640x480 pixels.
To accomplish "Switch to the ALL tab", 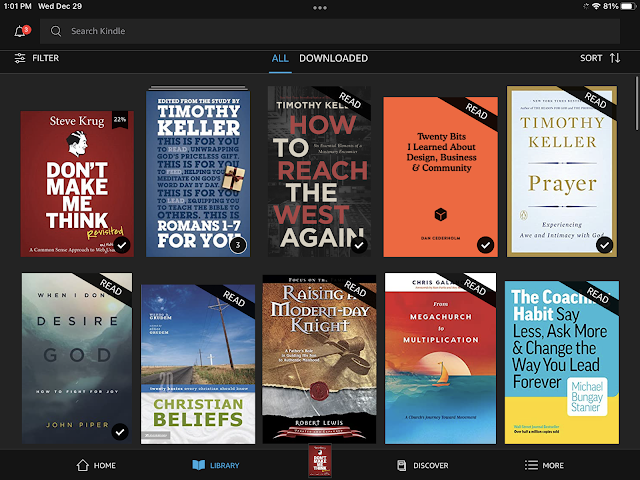I will (280, 58).
